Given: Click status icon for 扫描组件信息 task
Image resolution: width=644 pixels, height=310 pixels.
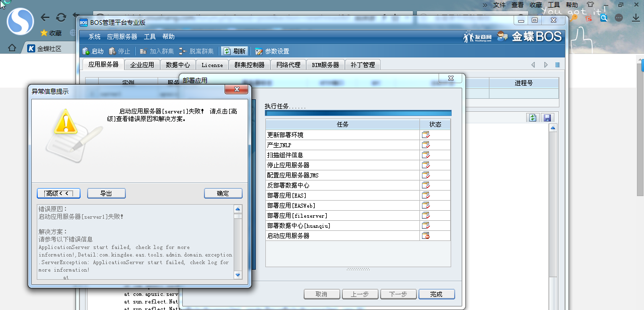Looking at the screenshot, I should pyautogui.click(x=426, y=155).
